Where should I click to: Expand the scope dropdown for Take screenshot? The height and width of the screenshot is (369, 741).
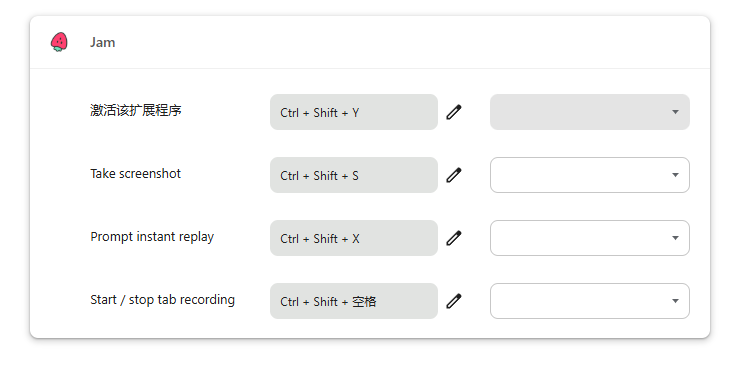[x=590, y=175]
